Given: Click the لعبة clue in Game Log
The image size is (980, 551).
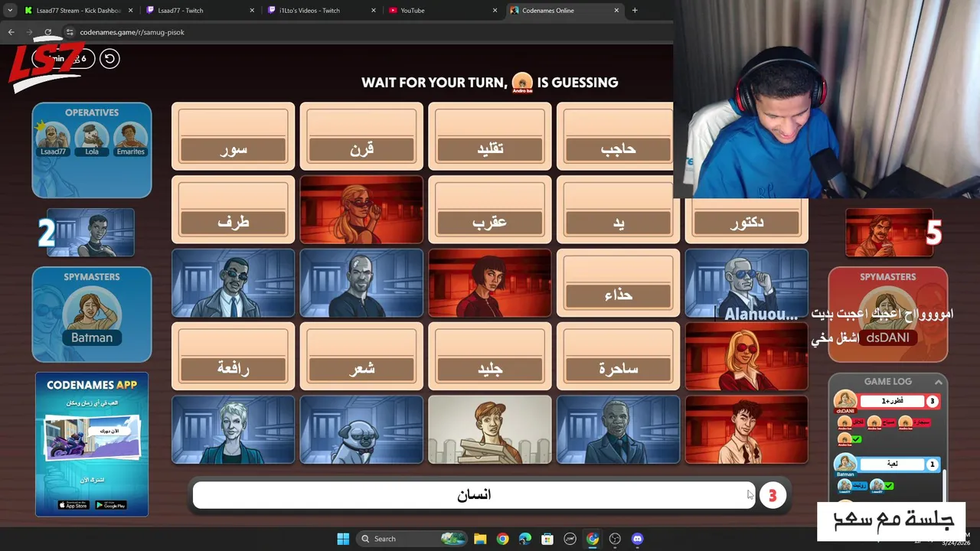Looking at the screenshot, I should pos(892,464).
